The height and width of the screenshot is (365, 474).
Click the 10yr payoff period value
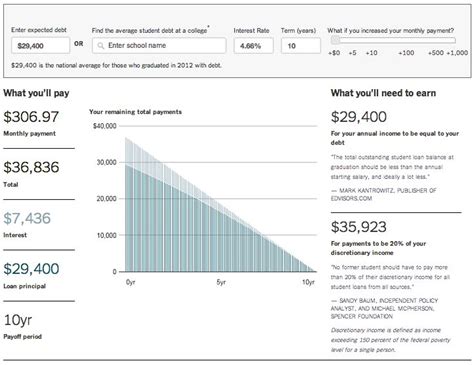click(x=18, y=320)
